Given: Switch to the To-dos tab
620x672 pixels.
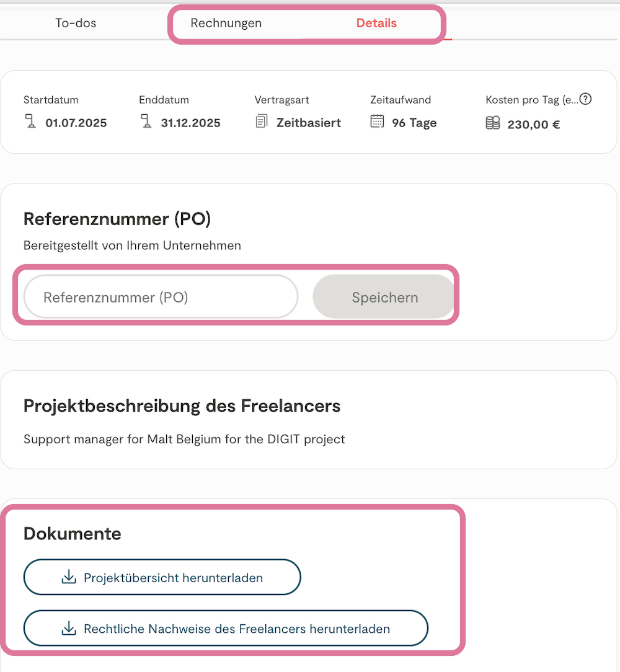Looking at the screenshot, I should click(x=76, y=24).
